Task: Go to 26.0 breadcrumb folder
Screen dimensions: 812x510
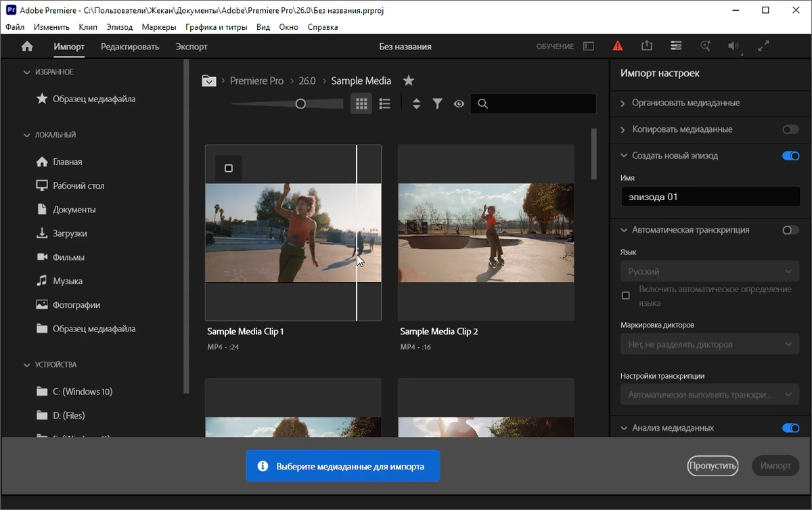Action: [307, 80]
